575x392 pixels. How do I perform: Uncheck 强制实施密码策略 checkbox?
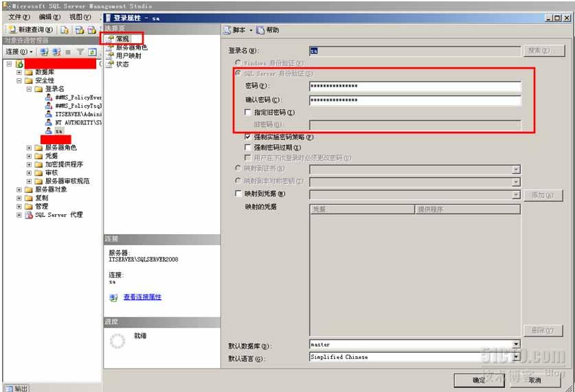(248, 137)
